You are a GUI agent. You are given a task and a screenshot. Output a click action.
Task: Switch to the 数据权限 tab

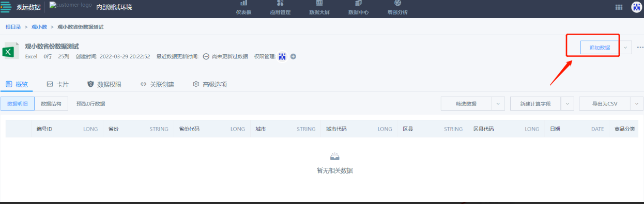tap(104, 84)
